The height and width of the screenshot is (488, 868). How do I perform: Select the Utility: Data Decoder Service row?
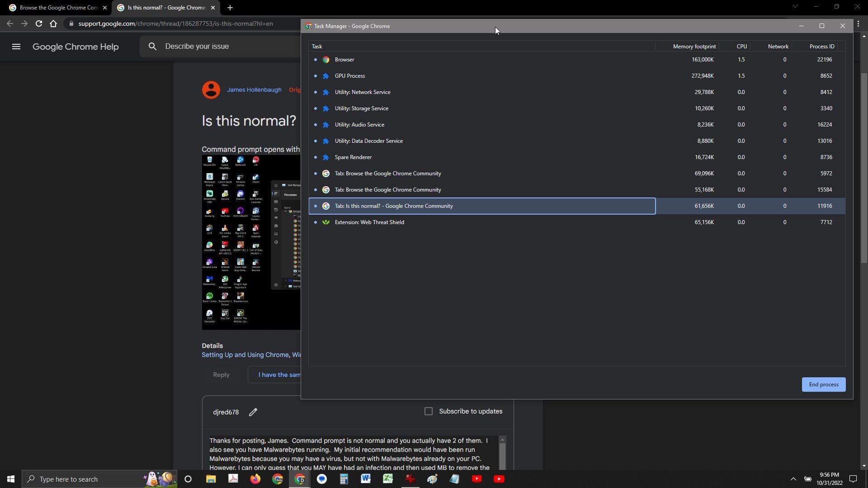tap(577, 141)
